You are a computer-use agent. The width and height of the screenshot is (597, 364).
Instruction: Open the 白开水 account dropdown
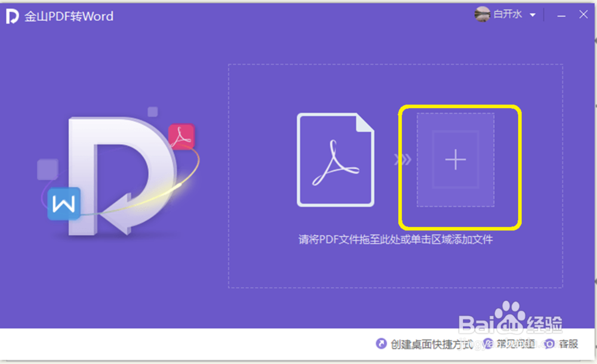(532, 14)
